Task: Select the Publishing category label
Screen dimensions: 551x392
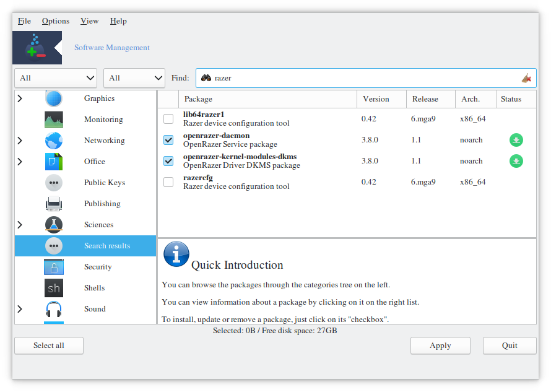Action: pyautogui.click(x=102, y=204)
